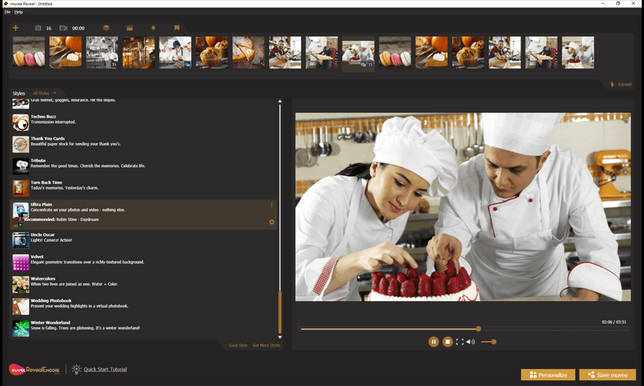Click the playback time readout above seek bar

614,322
